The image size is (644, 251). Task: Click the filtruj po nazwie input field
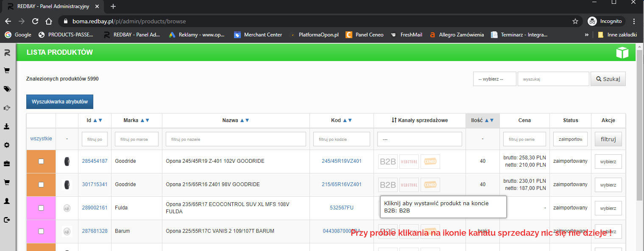click(x=236, y=139)
